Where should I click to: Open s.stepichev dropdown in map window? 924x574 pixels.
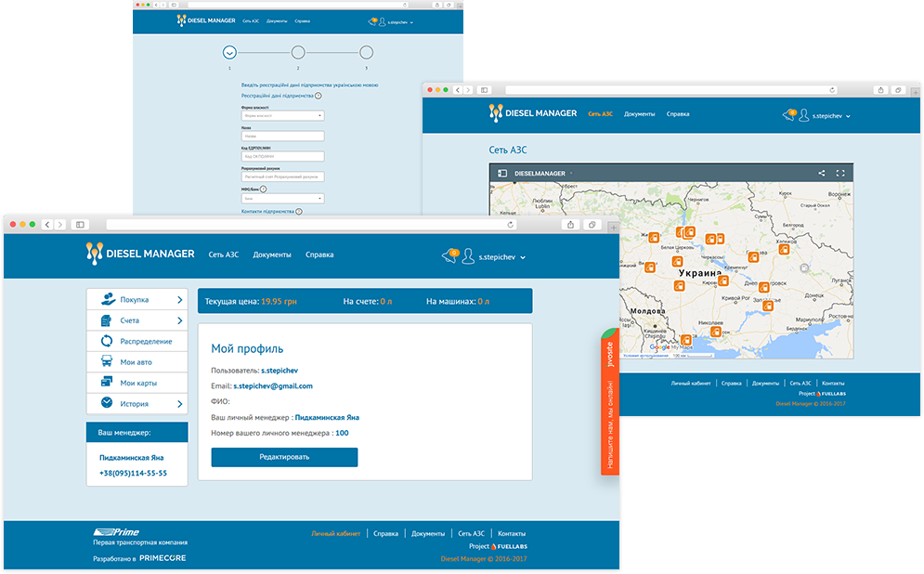pos(831,116)
